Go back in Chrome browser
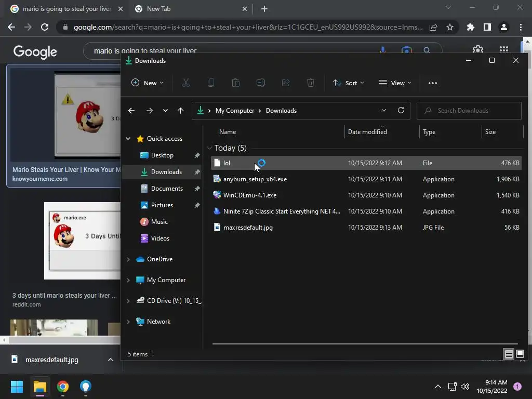 [x=11, y=27]
